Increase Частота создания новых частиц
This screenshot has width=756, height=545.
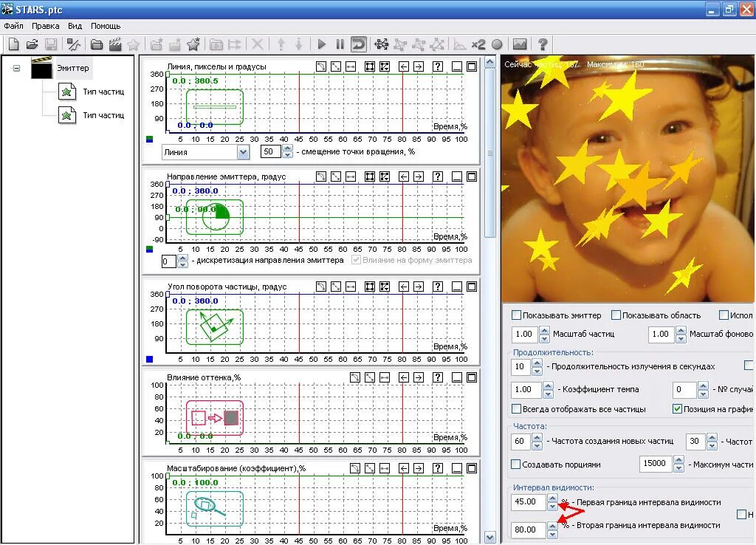click(537, 437)
